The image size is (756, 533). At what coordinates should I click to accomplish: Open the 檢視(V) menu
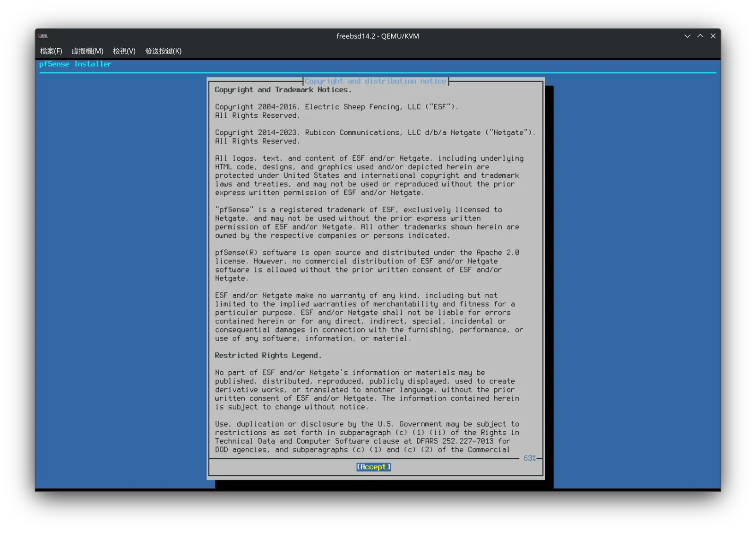click(x=124, y=51)
